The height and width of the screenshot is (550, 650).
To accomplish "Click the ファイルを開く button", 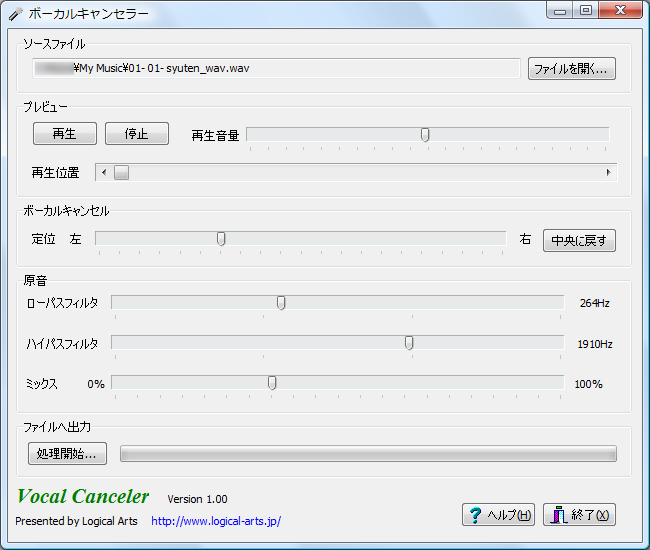I will tap(572, 68).
